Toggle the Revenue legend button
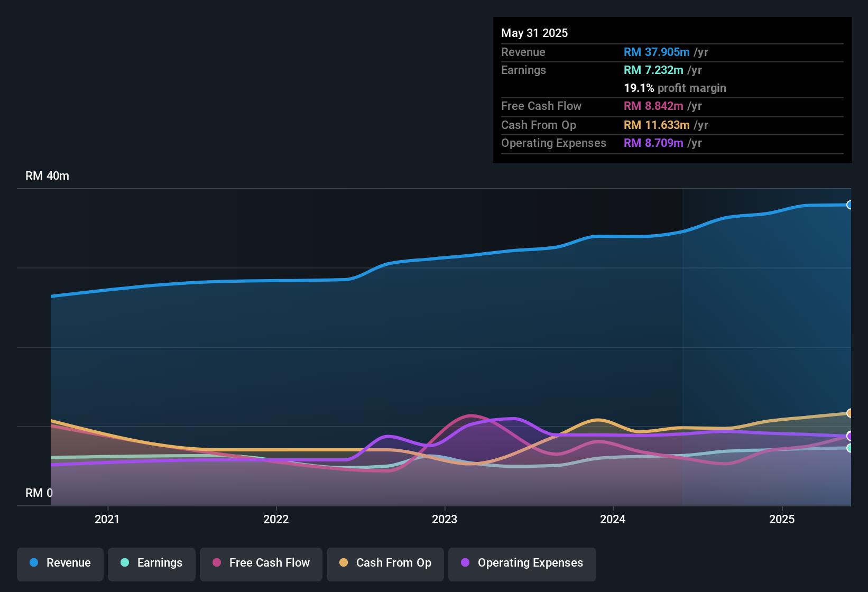 (x=60, y=563)
